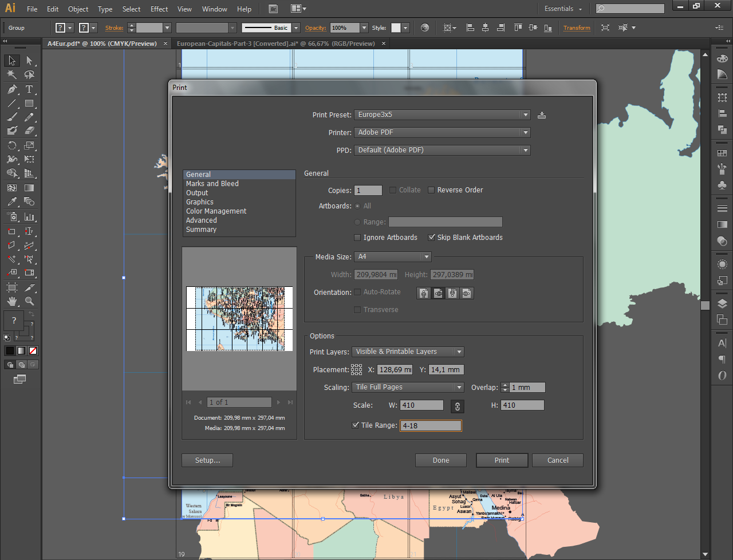The height and width of the screenshot is (560, 733).
Task: Click the Save Print Preset icon
Action: 541,115
